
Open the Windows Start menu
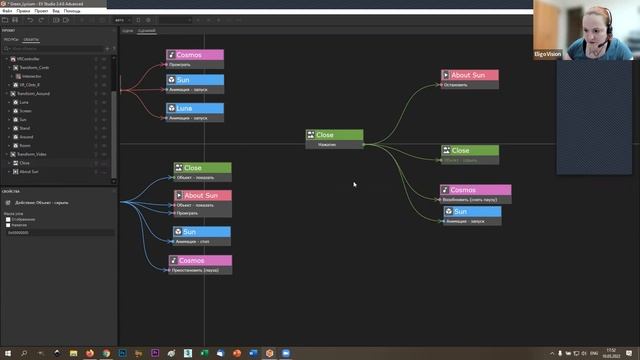coord(8,353)
